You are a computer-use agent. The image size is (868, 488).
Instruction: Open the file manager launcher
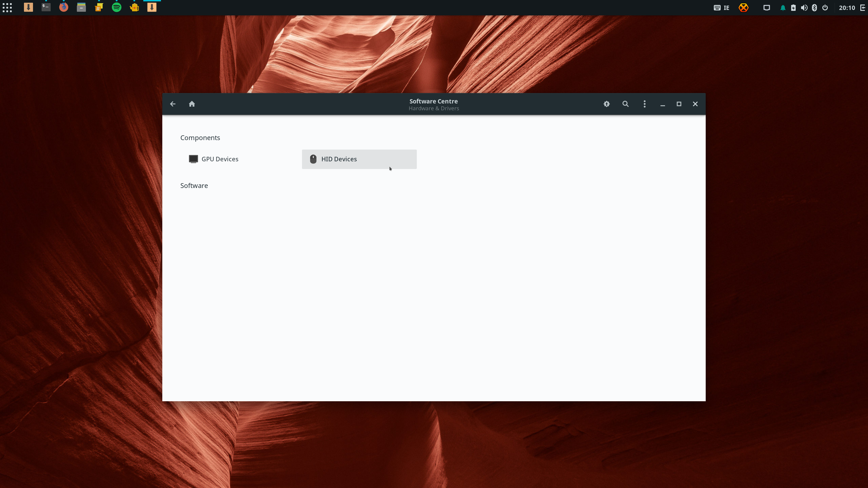coord(81,7)
